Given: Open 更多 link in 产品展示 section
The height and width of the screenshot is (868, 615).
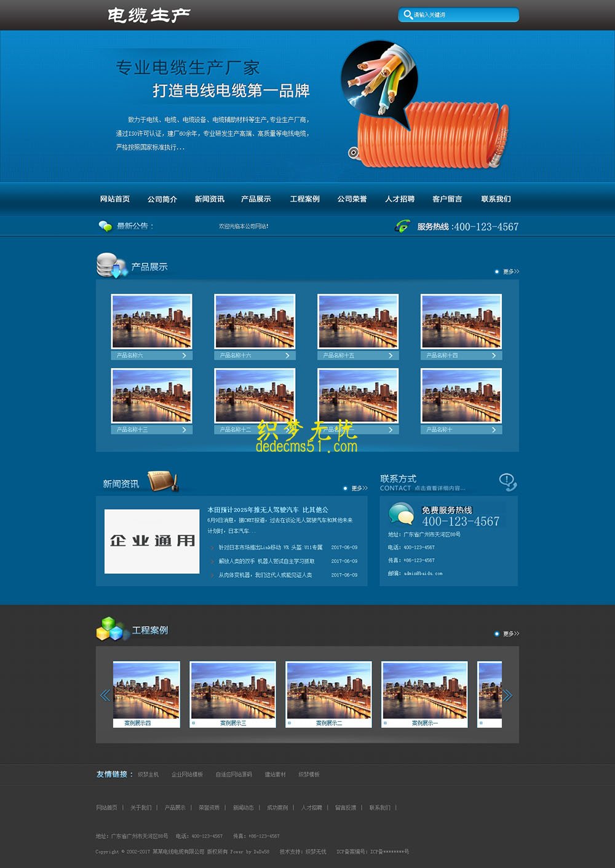Looking at the screenshot, I should pyautogui.click(x=510, y=271).
